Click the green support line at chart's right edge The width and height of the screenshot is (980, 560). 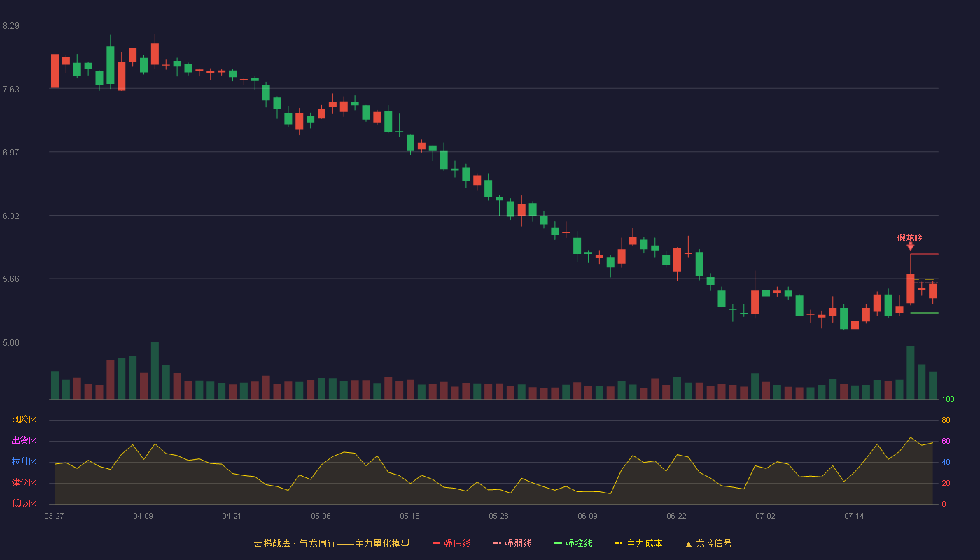click(924, 313)
